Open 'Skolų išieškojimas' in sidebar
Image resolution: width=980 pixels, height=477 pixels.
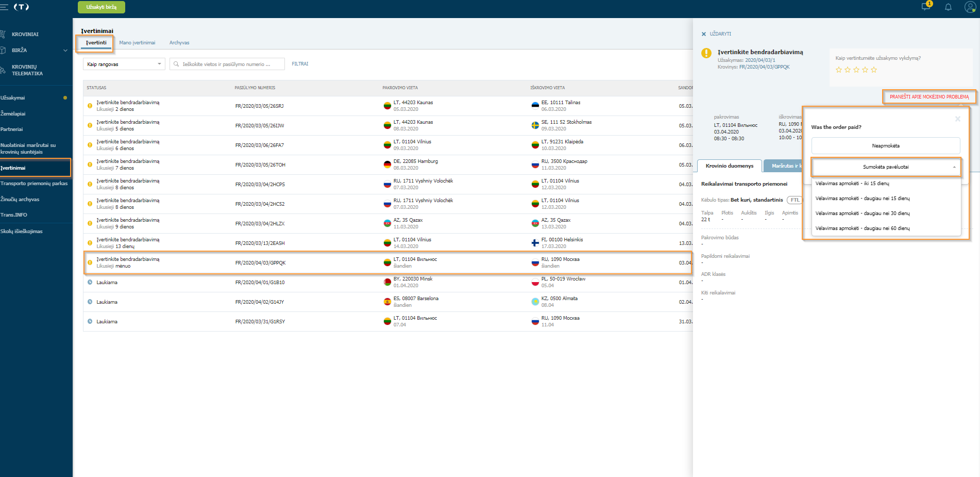click(22, 232)
